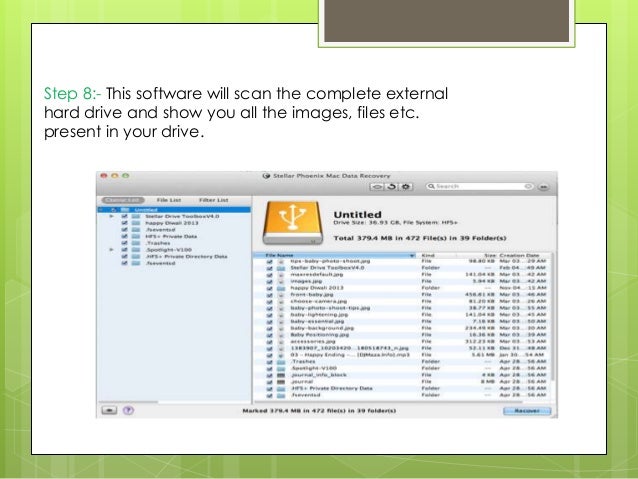The image size is (638, 479).
Task: Click the circular arrow rescan toolbar icon
Action: point(391,186)
